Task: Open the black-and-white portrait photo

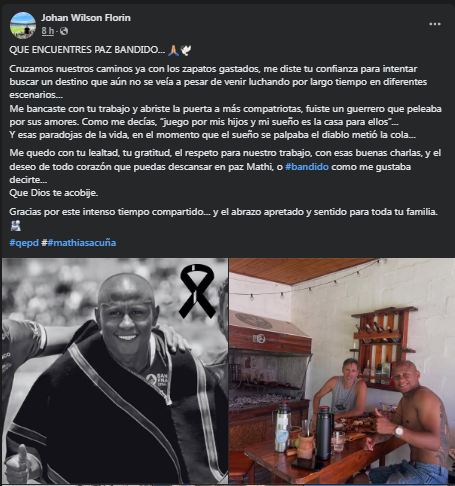Action: coord(115,371)
